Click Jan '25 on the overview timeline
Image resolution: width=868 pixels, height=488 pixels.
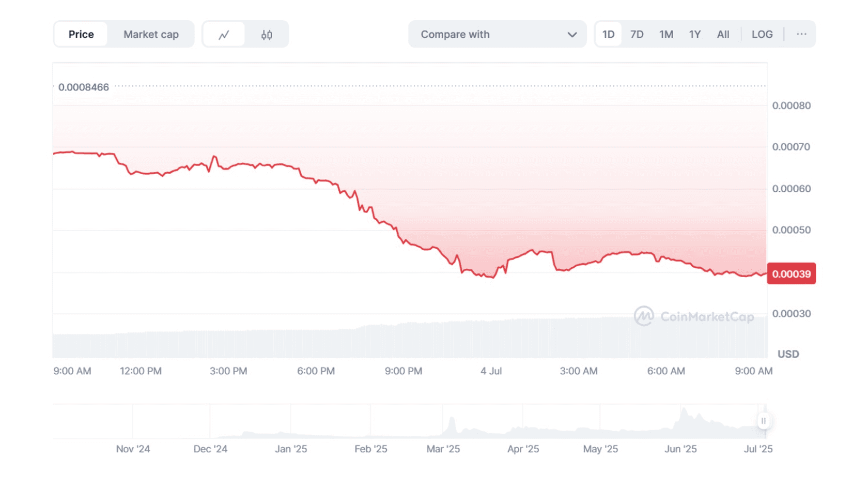click(291, 449)
